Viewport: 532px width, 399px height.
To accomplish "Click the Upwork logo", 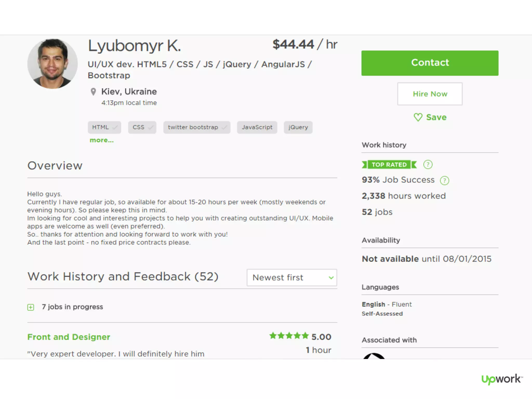I will click(501, 379).
